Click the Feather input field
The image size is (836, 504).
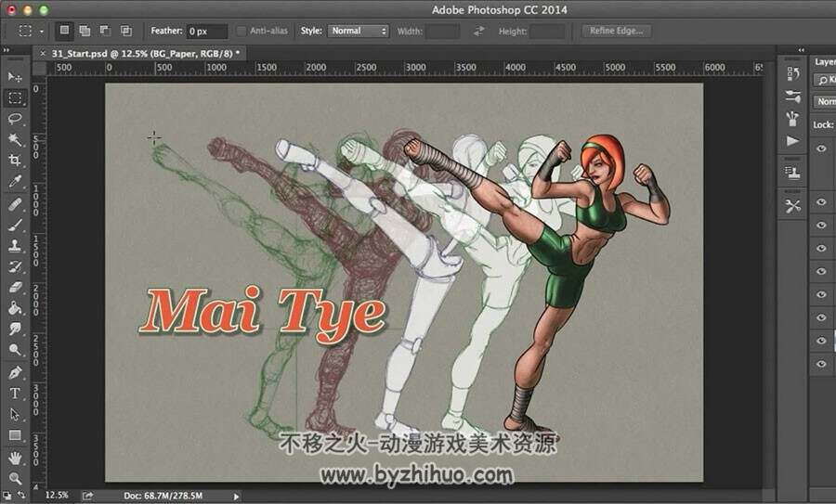tap(207, 31)
